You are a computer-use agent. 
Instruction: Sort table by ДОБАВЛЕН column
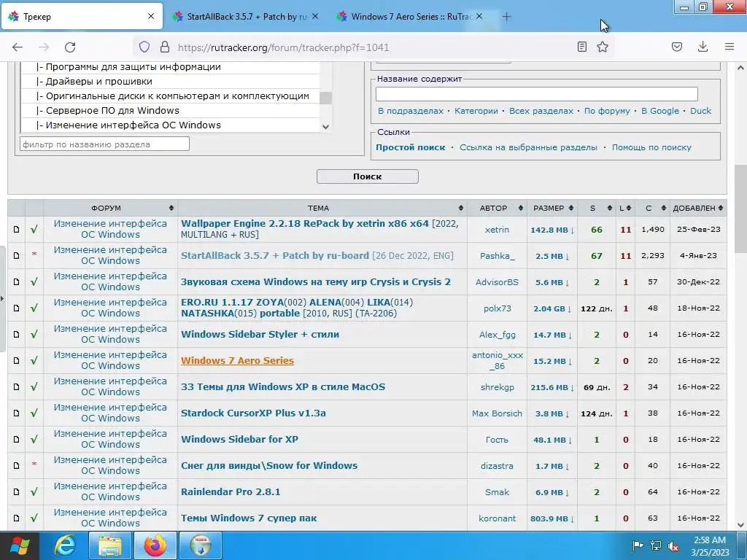click(x=698, y=208)
